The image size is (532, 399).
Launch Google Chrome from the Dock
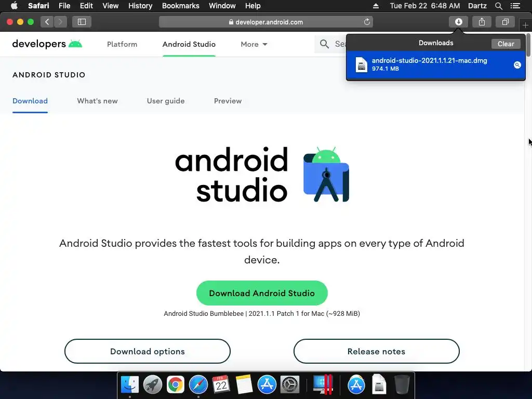176,384
